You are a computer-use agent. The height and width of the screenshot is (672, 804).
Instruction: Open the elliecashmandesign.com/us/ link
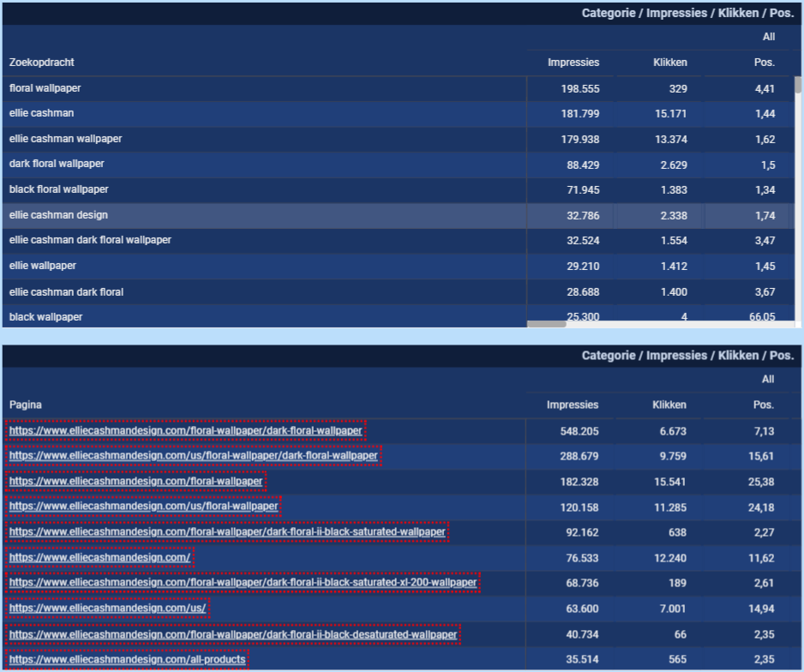click(x=108, y=609)
